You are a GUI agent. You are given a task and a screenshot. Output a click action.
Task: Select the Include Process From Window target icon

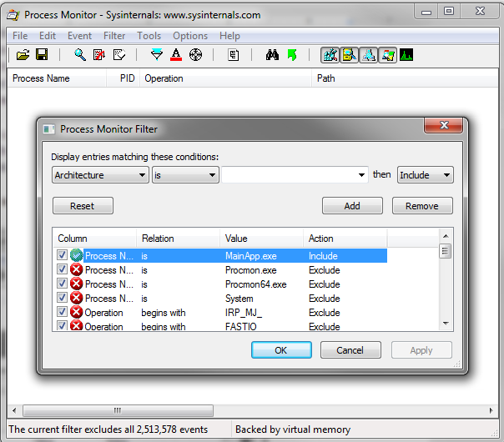tap(195, 55)
